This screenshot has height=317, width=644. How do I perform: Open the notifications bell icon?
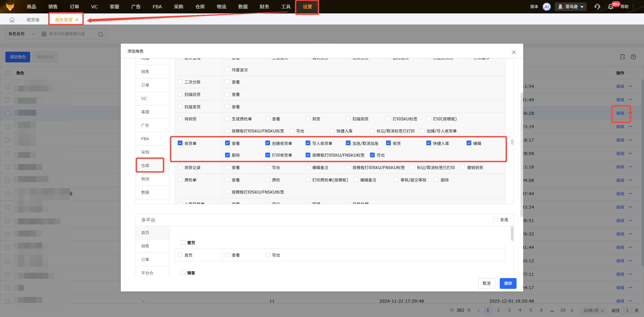click(x=611, y=7)
